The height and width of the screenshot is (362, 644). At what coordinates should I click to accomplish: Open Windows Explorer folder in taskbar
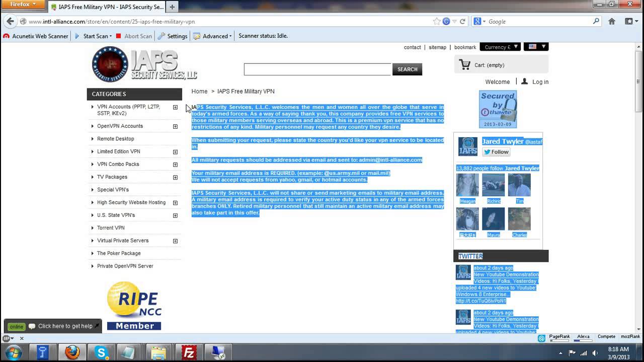[159, 352]
